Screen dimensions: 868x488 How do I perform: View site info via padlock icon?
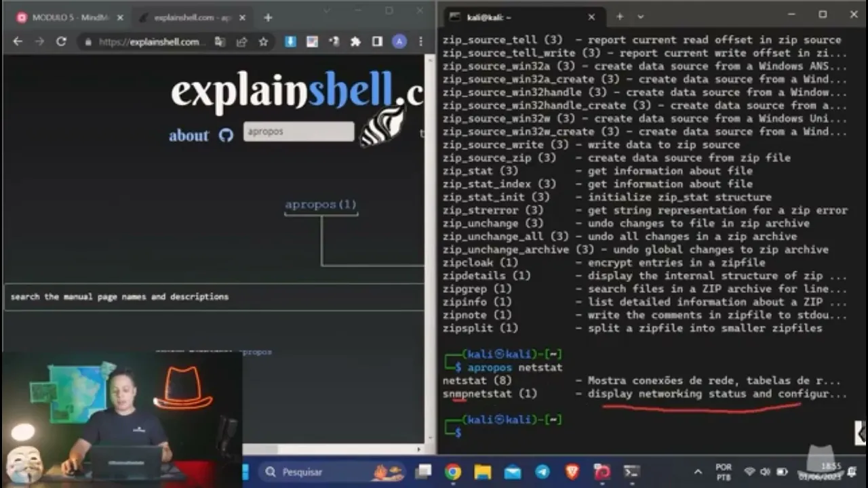(x=87, y=42)
